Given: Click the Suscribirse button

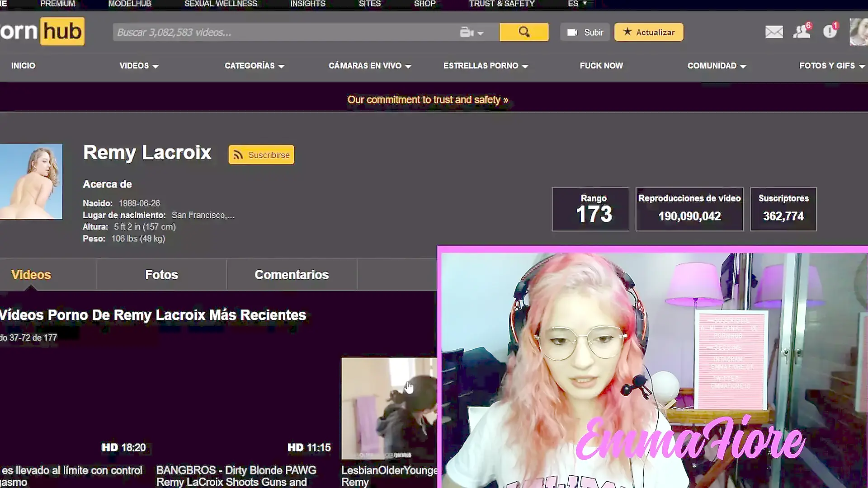Looking at the screenshot, I should (261, 155).
